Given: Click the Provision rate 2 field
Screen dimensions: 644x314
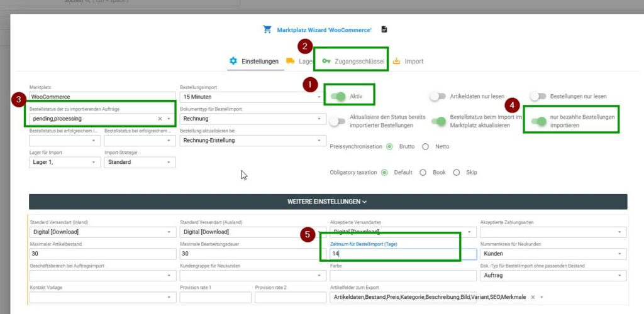Looking at the screenshot, I should point(291,297).
